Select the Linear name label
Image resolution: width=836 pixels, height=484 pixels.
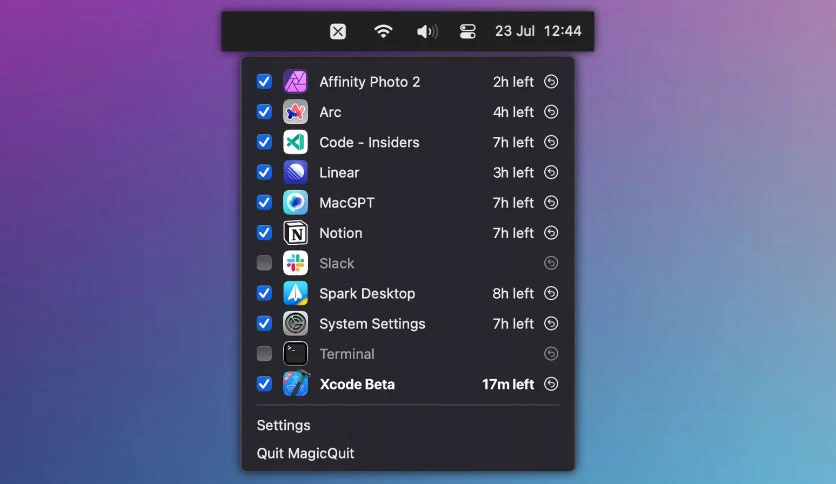339,173
